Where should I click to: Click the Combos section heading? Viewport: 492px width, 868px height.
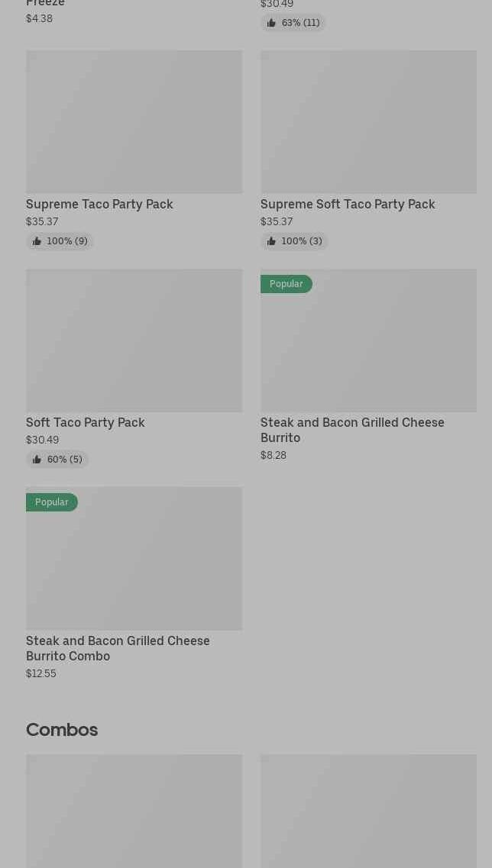pos(62,730)
